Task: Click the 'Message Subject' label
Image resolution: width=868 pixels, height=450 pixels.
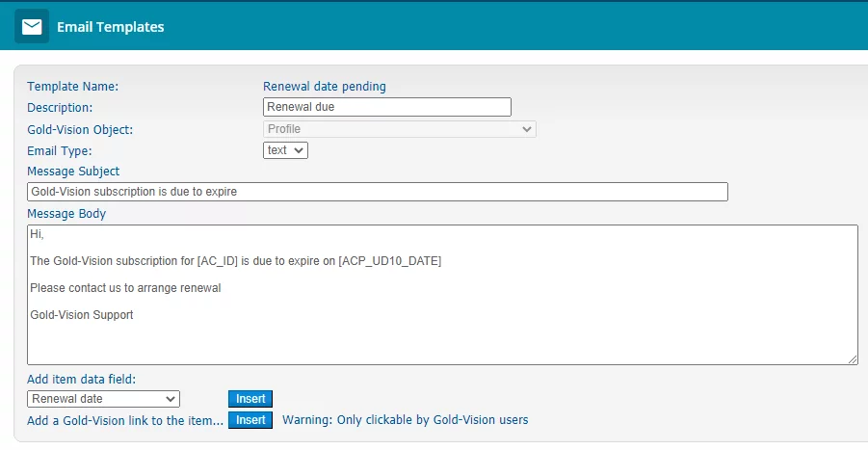Action: pos(73,171)
